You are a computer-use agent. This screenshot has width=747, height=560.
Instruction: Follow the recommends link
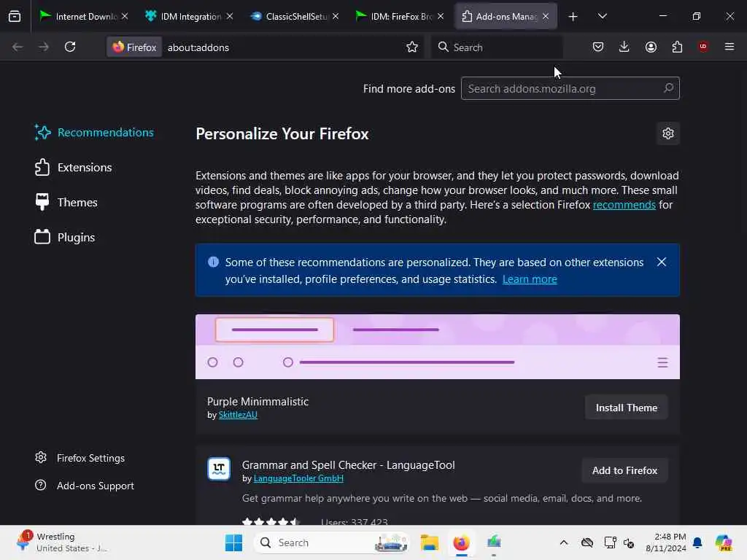coord(624,205)
